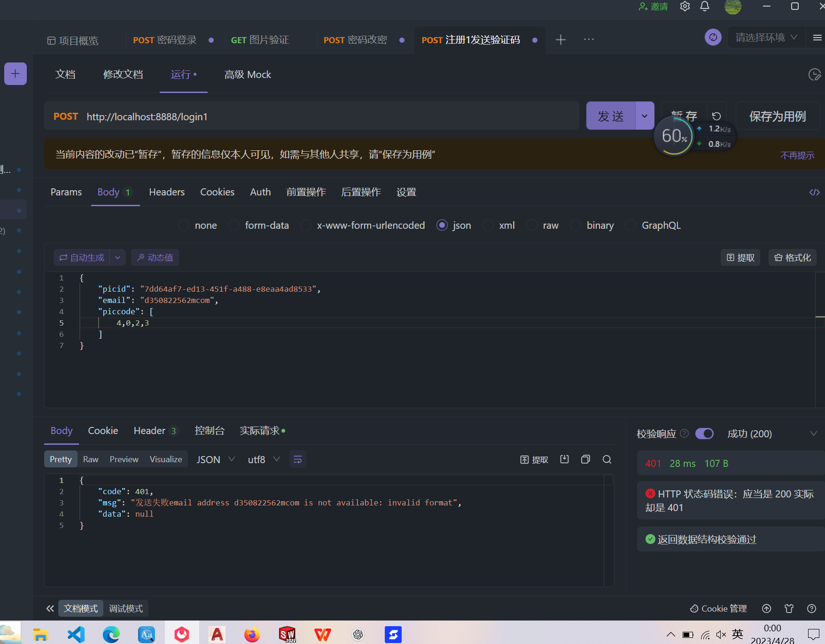
Task: Open the 修改文档 sub-tab
Action: point(123,75)
